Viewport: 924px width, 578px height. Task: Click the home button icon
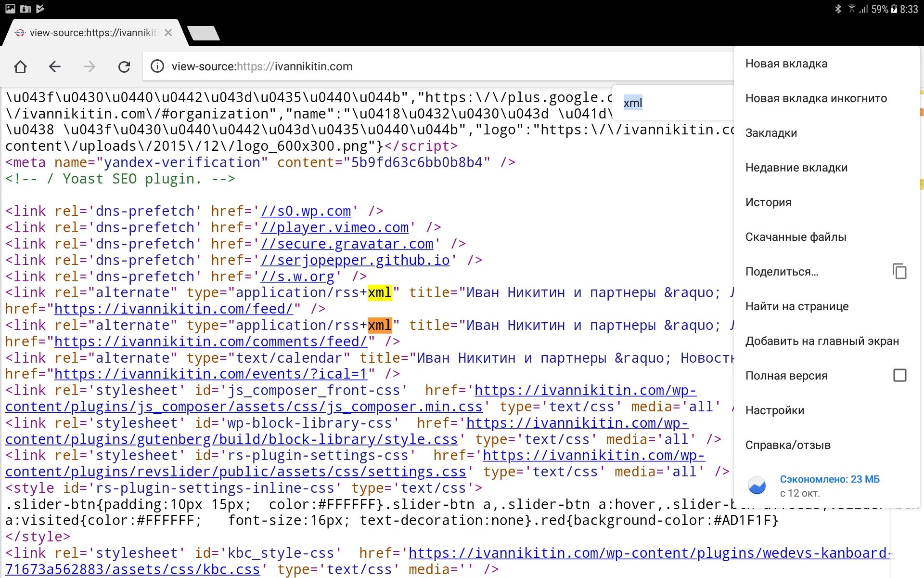click(21, 66)
